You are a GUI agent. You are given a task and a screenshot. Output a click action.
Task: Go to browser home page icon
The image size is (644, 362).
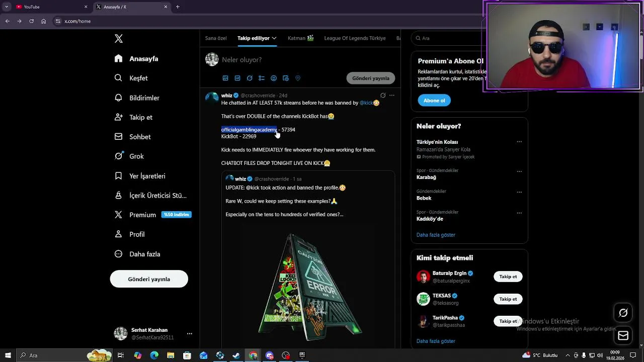click(44, 21)
